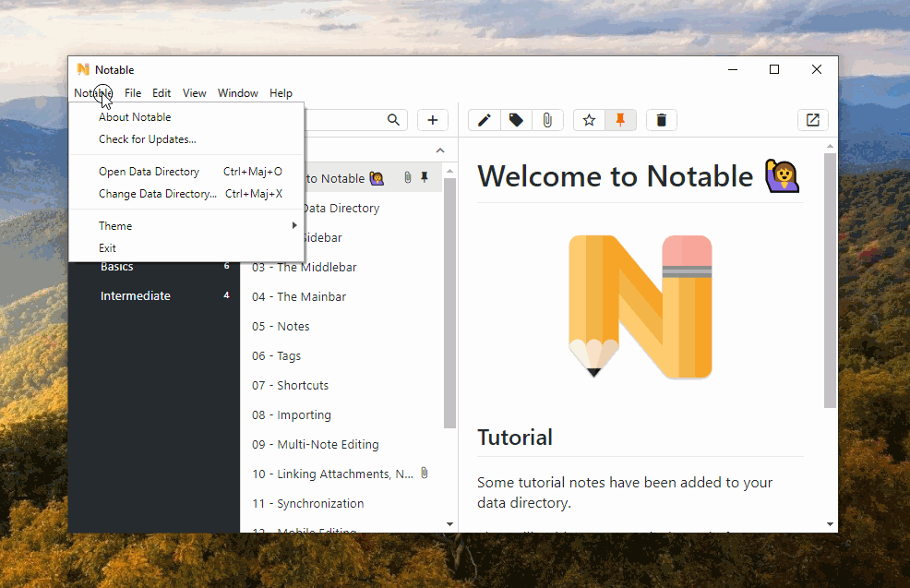This screenshot has height=588, width=910.
Task: Select the Intermediate tag in the sidebar
Action: (154, 296)
